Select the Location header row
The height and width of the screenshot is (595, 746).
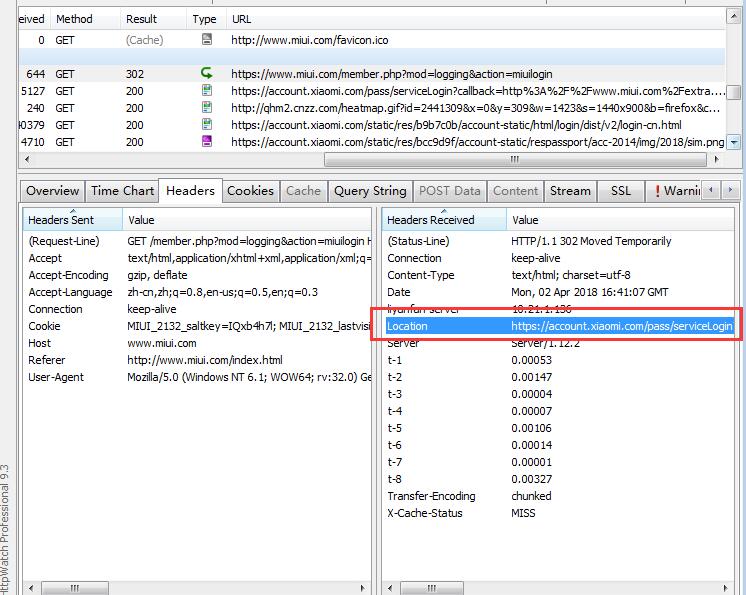coord(560,326)
